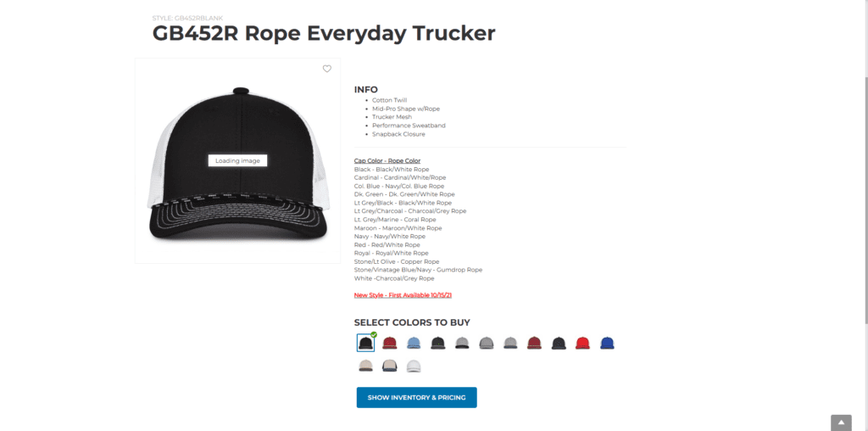Viewport: 868px width, 431px height.
Task: Select the Cardinal cap color swatch
Action: coord(390,343)
